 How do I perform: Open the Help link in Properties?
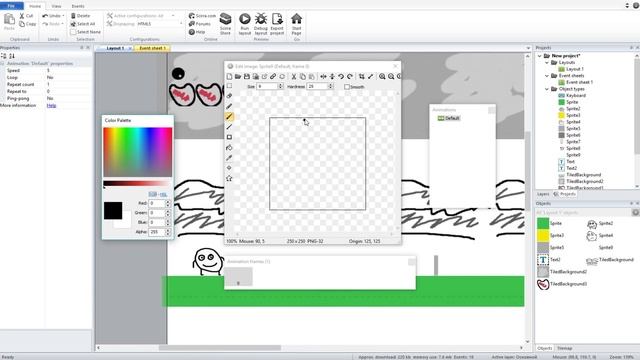[x=51, y=105]
